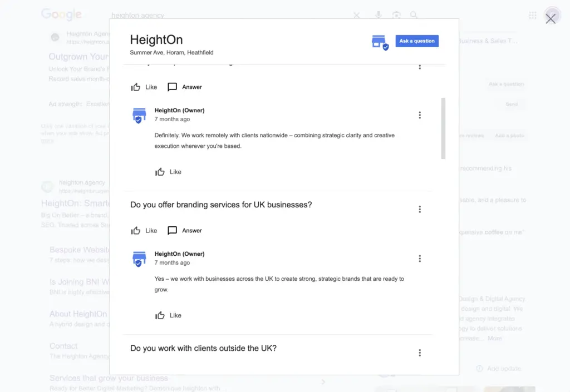This screenshot has height=392, width=570.
Task: Click the dialog's vertical scrollbar thumb
Action: [x=443, y=128]
